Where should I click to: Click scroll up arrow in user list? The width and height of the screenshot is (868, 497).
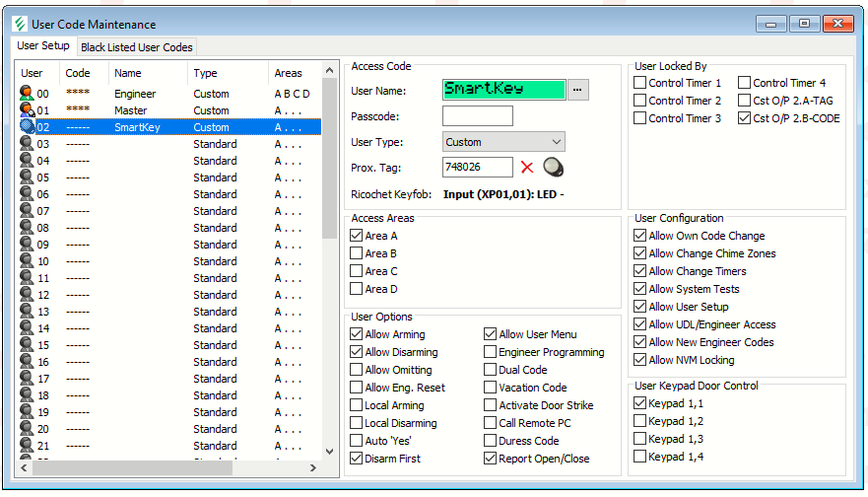pos(329,71)
